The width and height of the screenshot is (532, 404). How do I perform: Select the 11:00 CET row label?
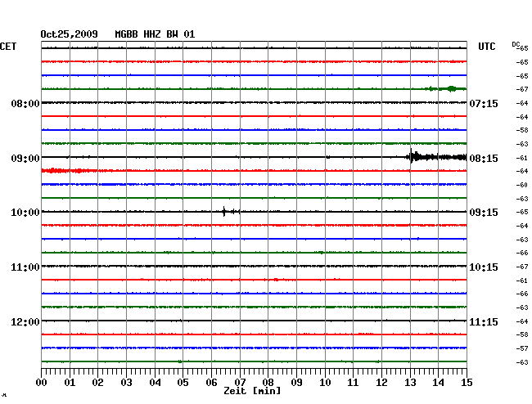(25, 267)
